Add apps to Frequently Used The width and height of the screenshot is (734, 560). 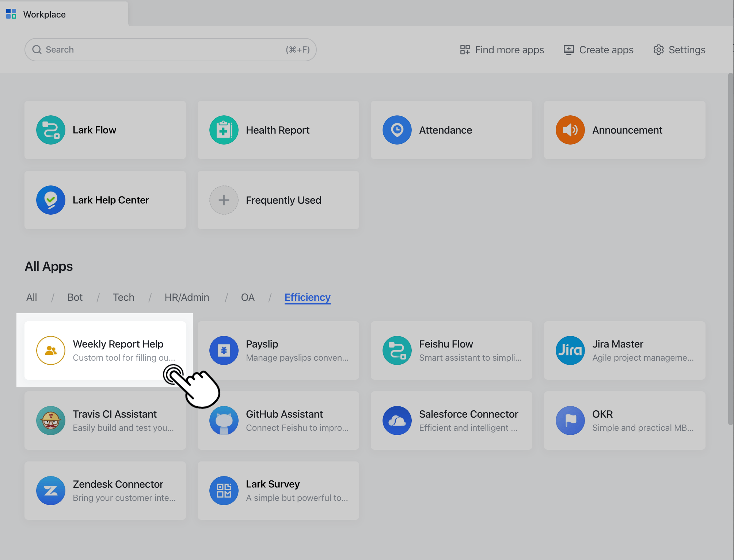click(x=224, y=200)
